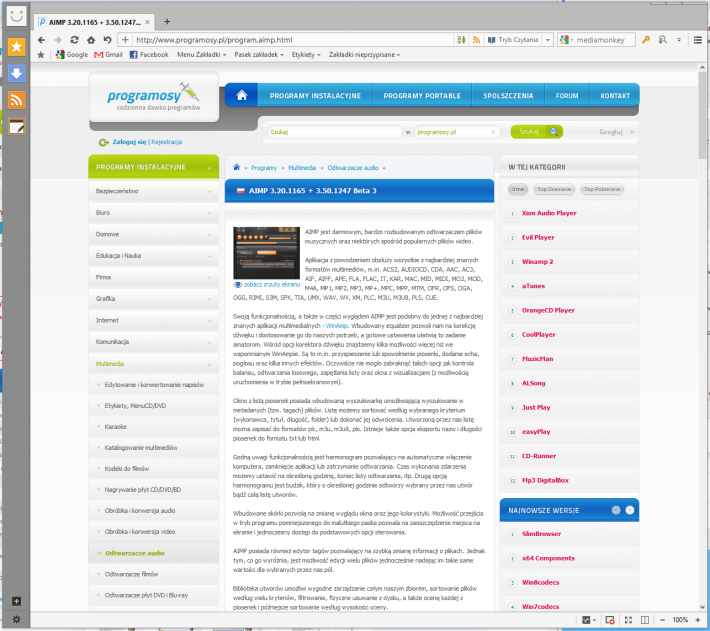Toggle tiled panels icon in status bar
Viewport: 710px width, 631px height.
pyautogui.click(x=645, y=620)
